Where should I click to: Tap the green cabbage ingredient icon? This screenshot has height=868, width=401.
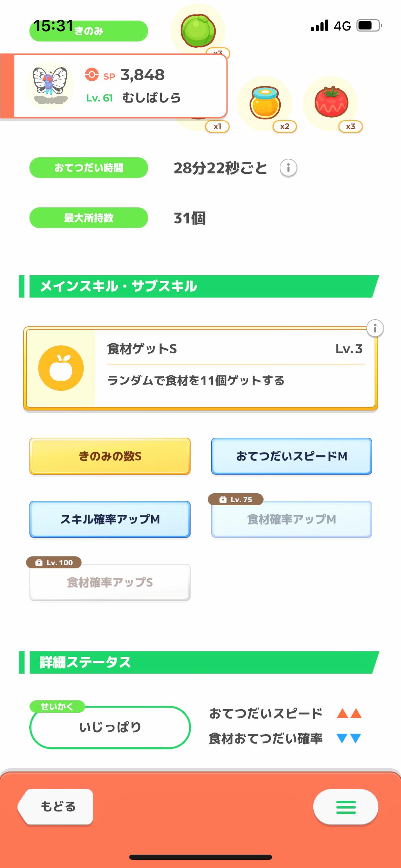pos(198,31)
